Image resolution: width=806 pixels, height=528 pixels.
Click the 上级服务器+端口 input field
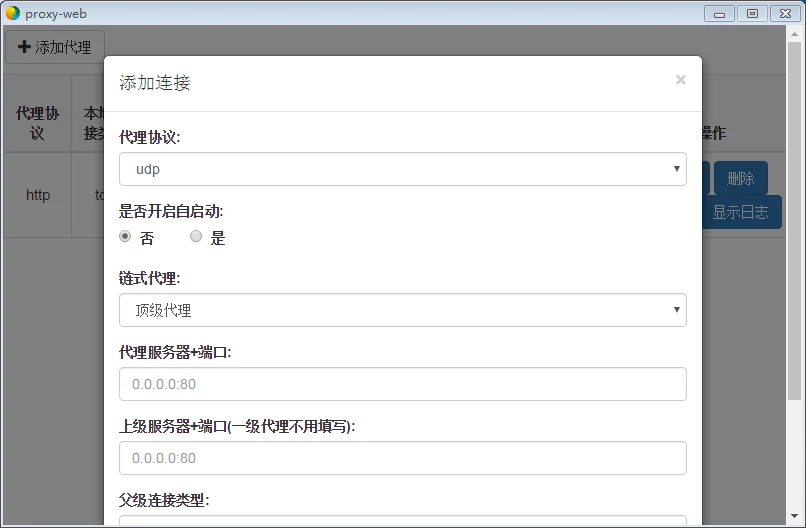pos(402,458)
